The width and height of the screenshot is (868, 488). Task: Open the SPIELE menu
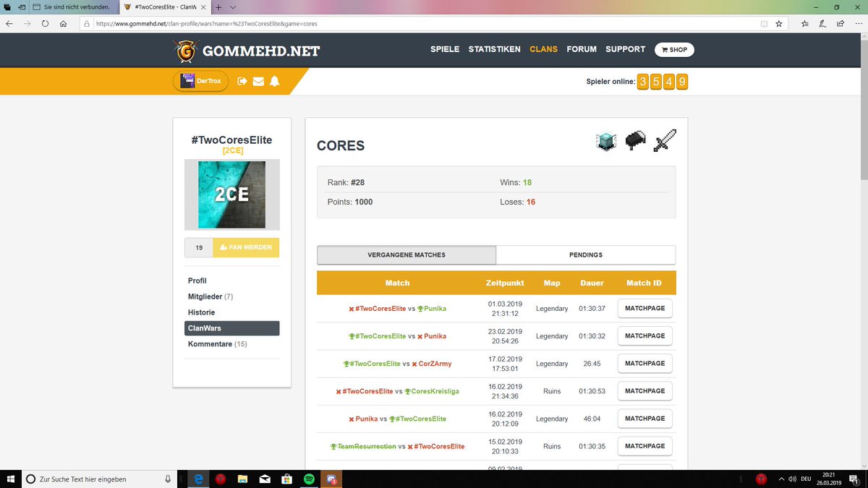[445, 49]
